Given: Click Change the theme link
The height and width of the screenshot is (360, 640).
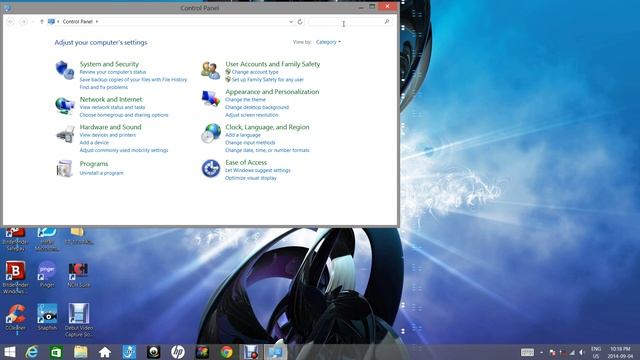Looking at the screenshot, I should coord(245,100).
